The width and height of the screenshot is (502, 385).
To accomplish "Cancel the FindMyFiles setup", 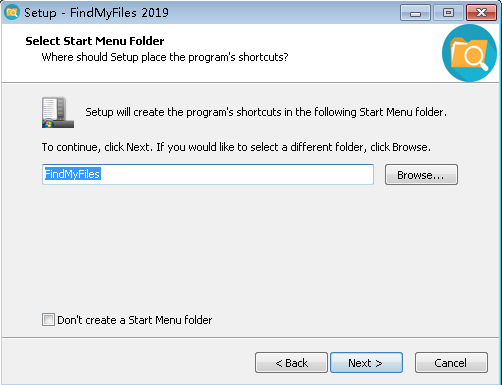I will (x=451, y=363).
